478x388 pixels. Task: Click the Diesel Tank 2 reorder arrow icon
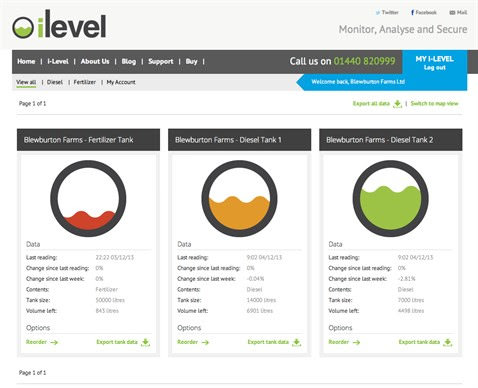(x=356, y=342)
